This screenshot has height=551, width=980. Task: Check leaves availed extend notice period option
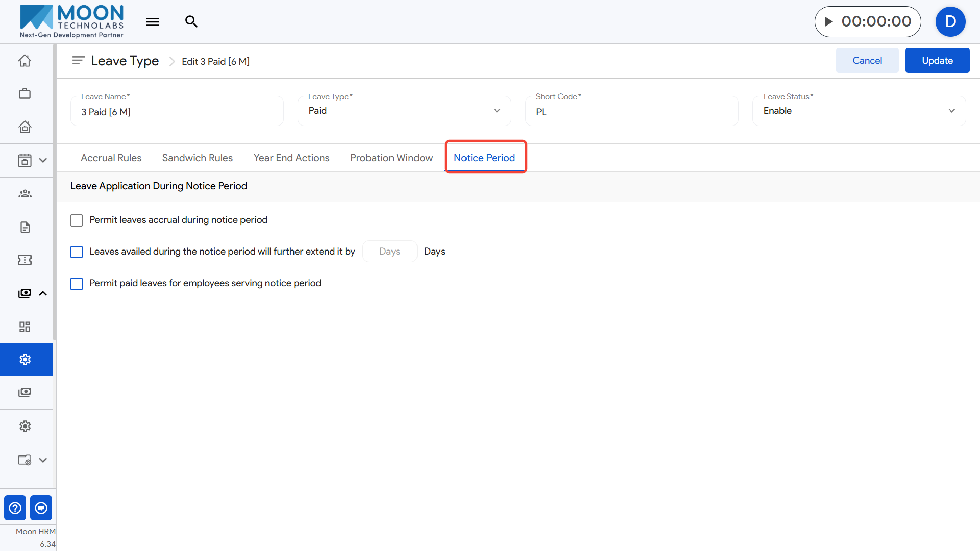coord(77,252)
